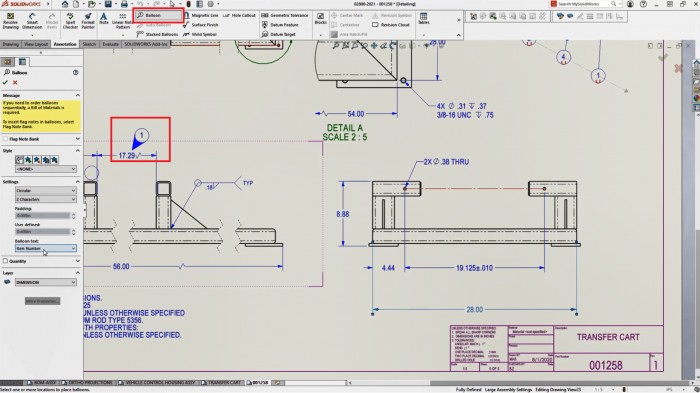Image resolution: width=700 pixels, height=393 pixels.
Task: Click the Revision Cloud tool
Action: click(x=391, y=25)
